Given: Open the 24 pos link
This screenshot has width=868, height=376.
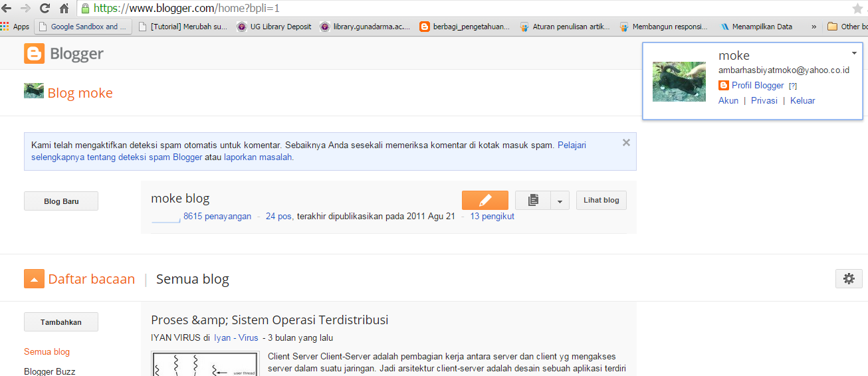Looking at the screenshot, I should (x=278, y=216).
